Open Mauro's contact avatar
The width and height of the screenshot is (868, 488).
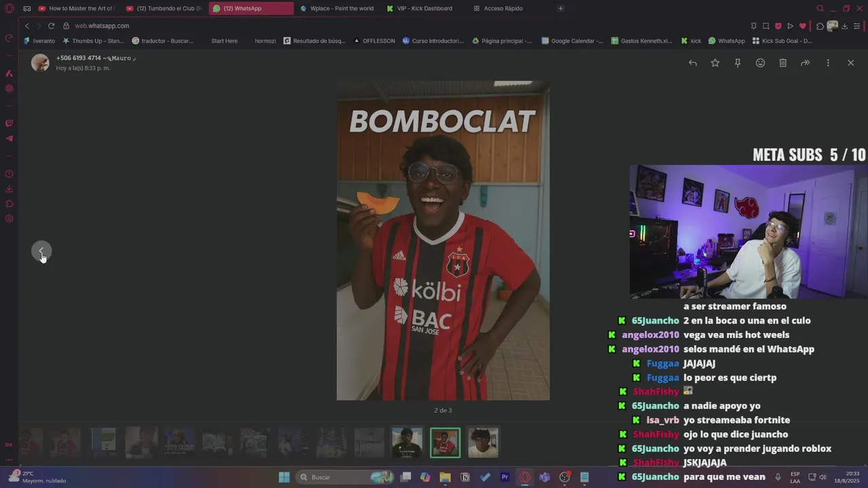(x=40, y=63)
